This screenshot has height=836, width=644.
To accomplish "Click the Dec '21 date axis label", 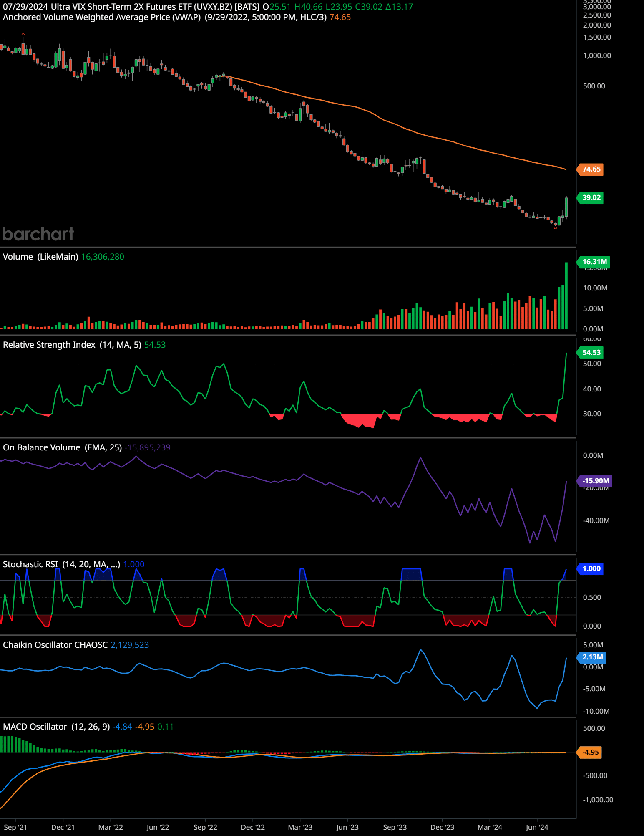I will click(x=63, y=828).
